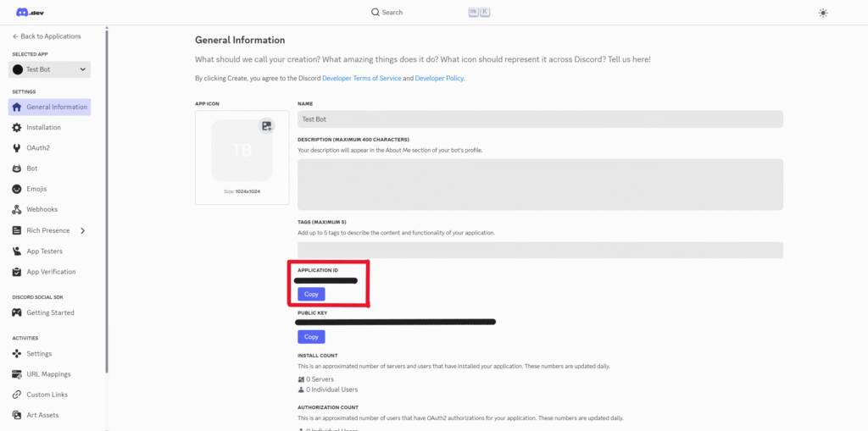Viewport: 868px width, 431px height.
Task: Click the upload image icon on app icon
Action: click(267, 126)
